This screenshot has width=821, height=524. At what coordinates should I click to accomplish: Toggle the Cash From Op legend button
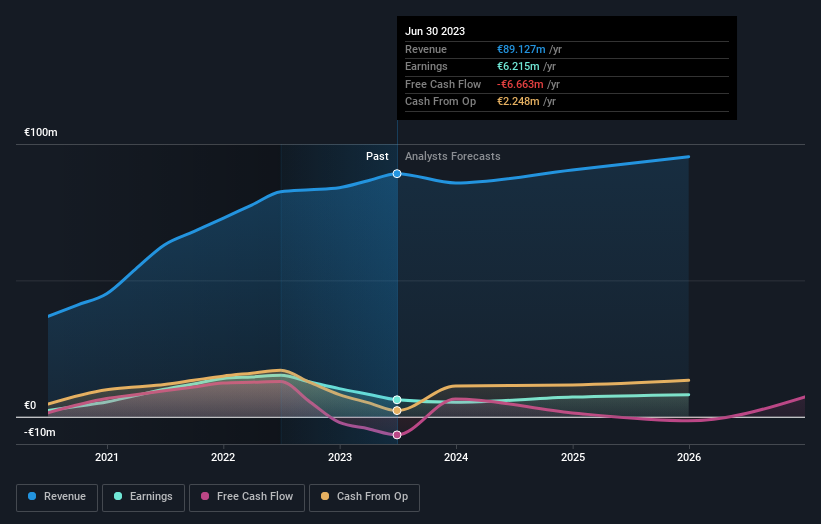coord(364,497)
